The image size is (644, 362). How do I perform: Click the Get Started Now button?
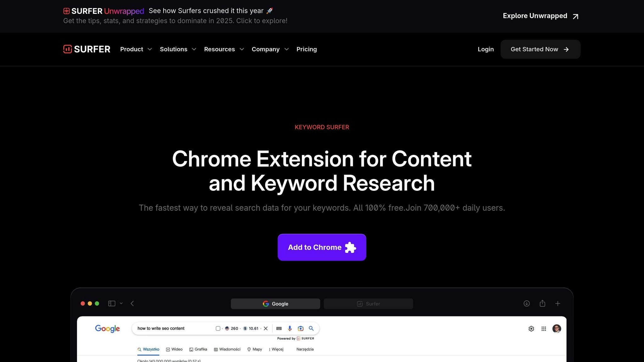[x=540, y=49]
